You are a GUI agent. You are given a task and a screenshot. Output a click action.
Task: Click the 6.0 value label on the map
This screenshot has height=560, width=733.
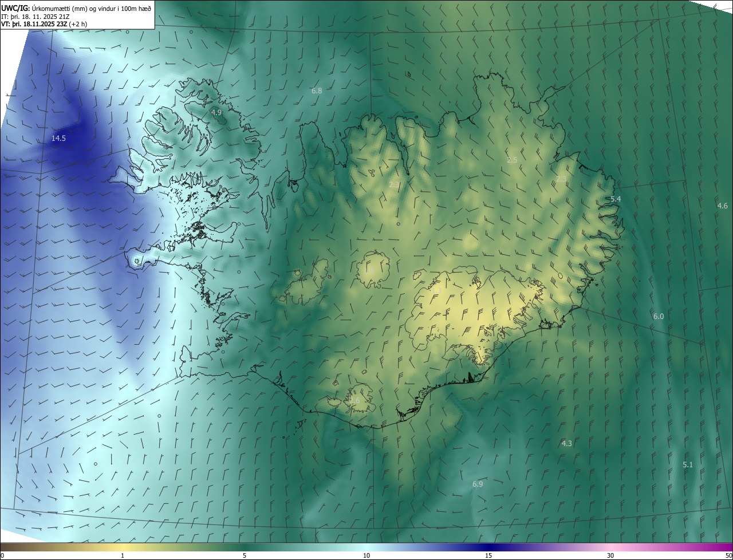coord(659,317)
